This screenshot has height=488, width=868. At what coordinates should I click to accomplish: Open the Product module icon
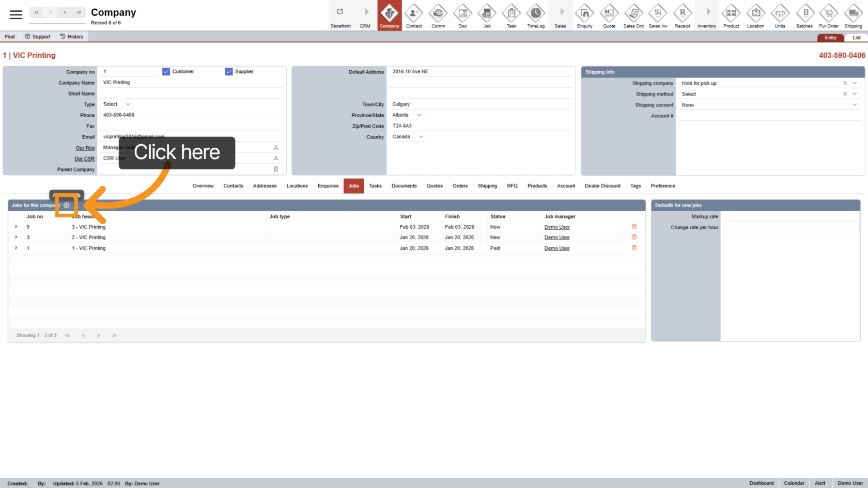[x=731, y=15]
